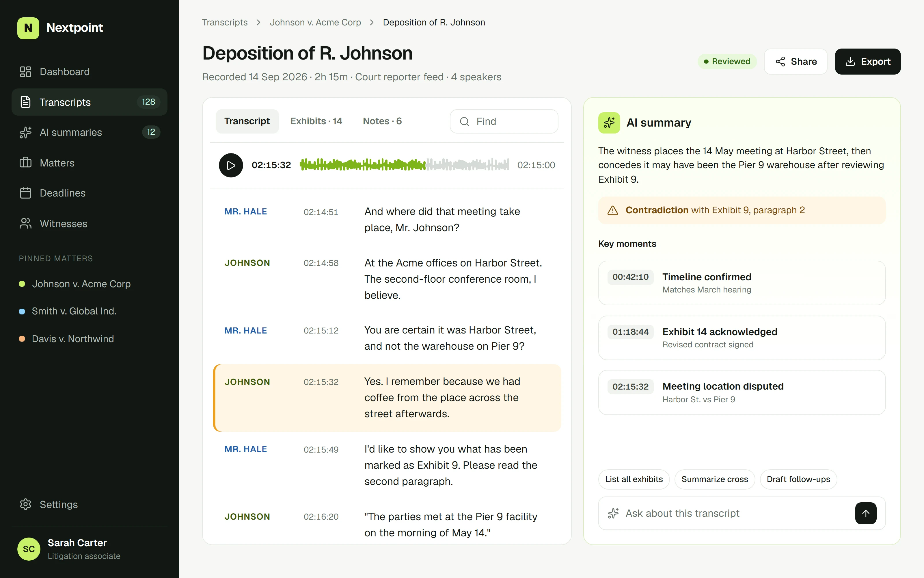924x578 pixels.
Task: Open the Transcripts sidebar section
Action: (89, 102)
